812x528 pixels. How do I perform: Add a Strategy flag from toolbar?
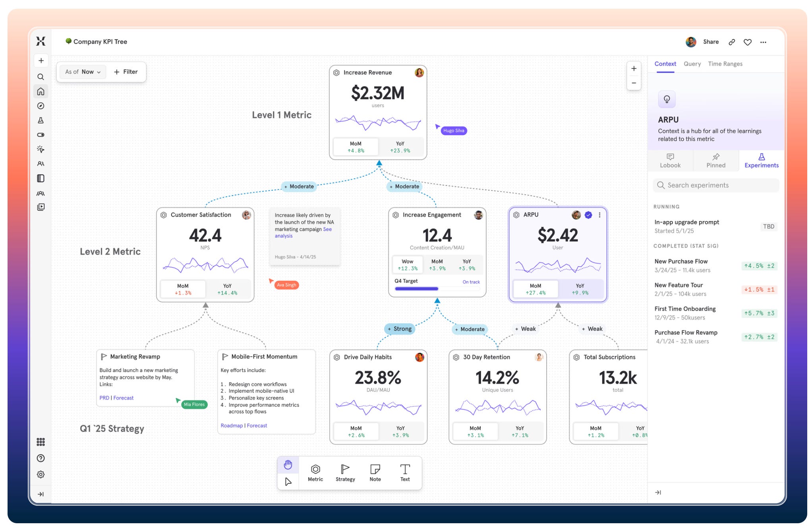pyautogui.click(x=345, y=473)
